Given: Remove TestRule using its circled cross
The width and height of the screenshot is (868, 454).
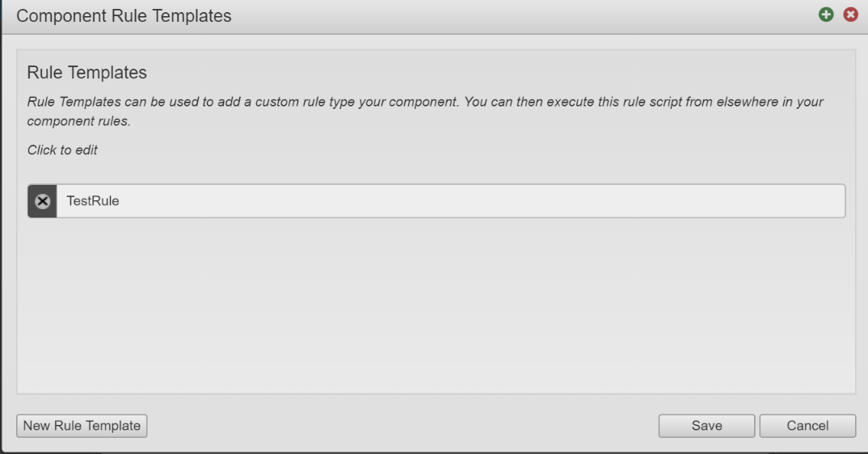Looking at the screenshot, I should 43,201.
